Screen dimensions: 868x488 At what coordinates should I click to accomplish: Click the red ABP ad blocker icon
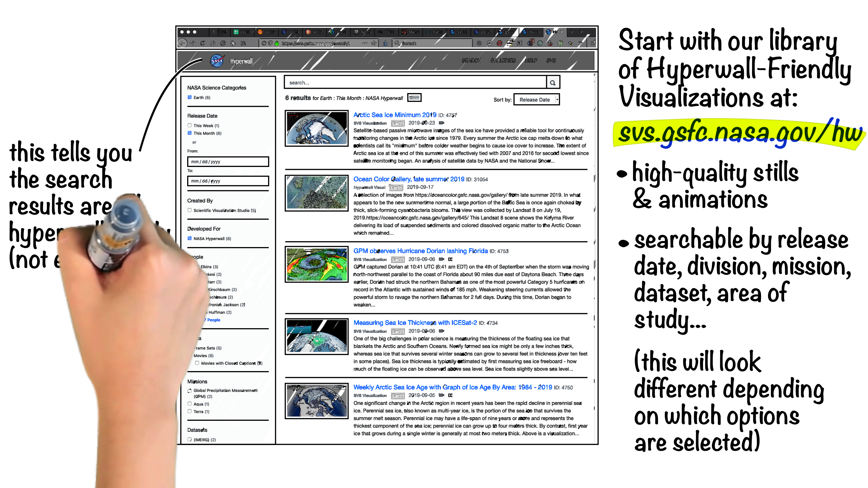coord(499,43)
